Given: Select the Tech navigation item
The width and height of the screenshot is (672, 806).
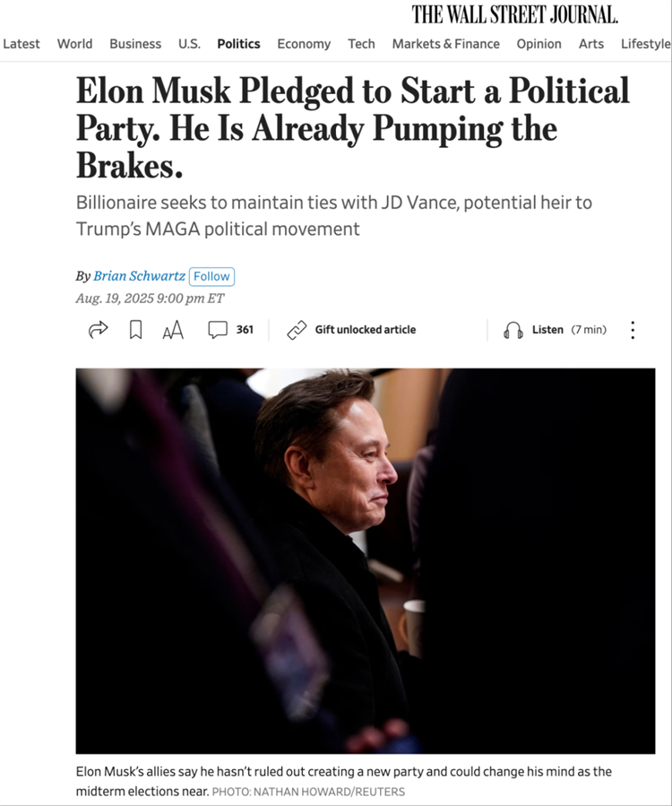Looking at the screenshot, I should (362, 43).
